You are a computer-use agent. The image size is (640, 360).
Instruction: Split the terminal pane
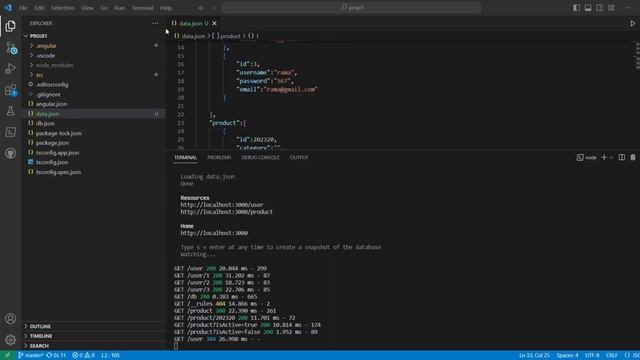tap(621, 157)
